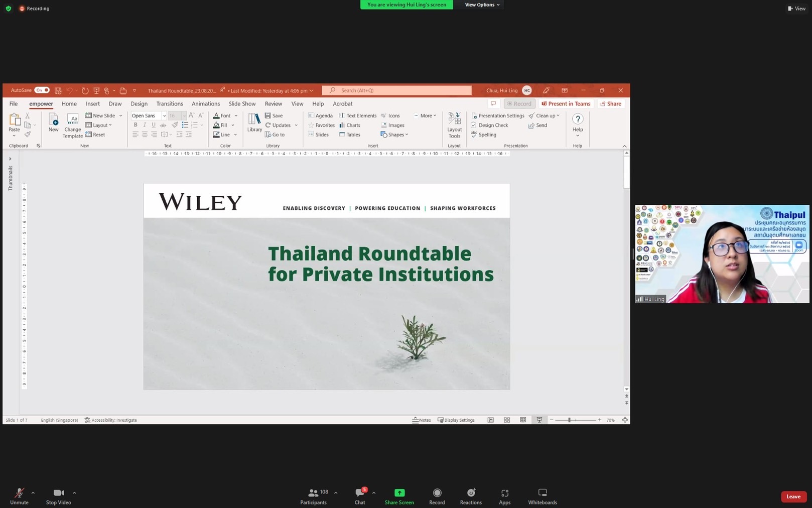812x508 pixels.
Task: Expand the Thumbnails pane chevron
Action: pyautogui.click(x=10, y=159)
